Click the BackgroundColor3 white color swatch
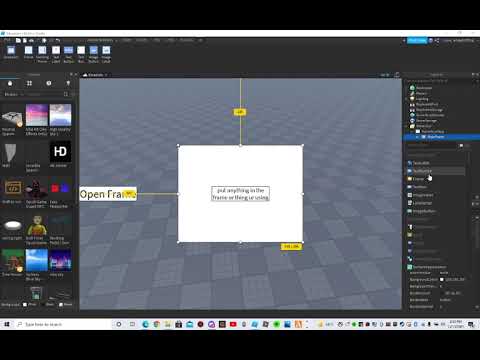The width and height of the screenshot is (480, 360). [442, 279]
